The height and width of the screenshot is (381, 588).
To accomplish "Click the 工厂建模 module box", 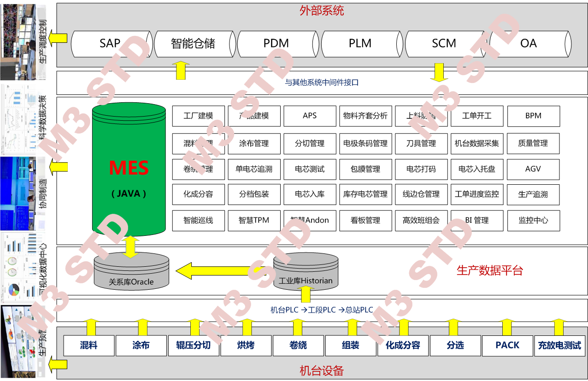I will (199, 116).
